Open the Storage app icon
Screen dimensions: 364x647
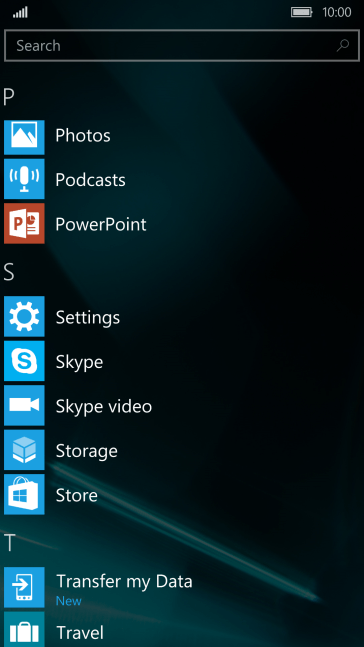click(24, 450)
